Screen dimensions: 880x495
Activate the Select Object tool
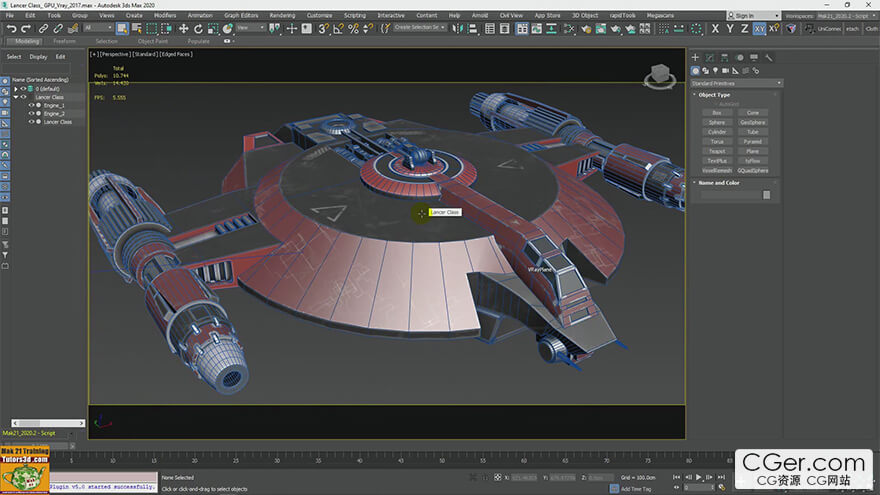(x=122, y=29)
